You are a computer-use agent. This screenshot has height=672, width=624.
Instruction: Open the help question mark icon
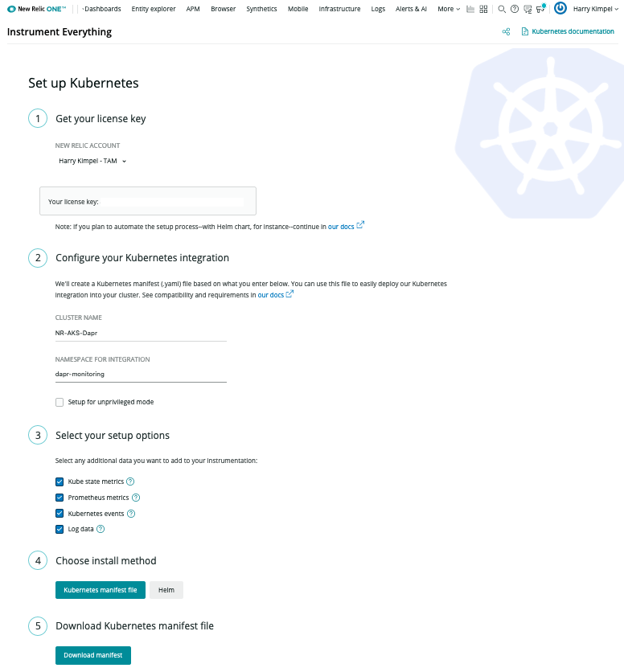click(x=514, y=9)
